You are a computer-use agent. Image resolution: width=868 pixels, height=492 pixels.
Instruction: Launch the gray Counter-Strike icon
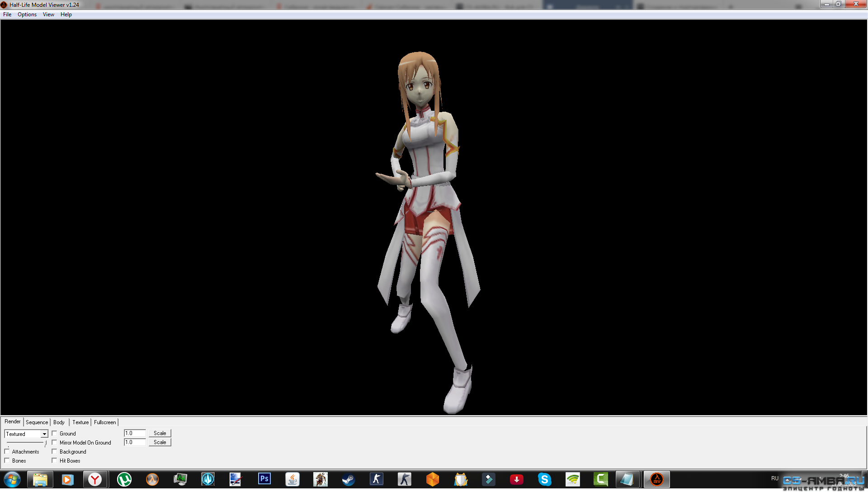[404, 479]
